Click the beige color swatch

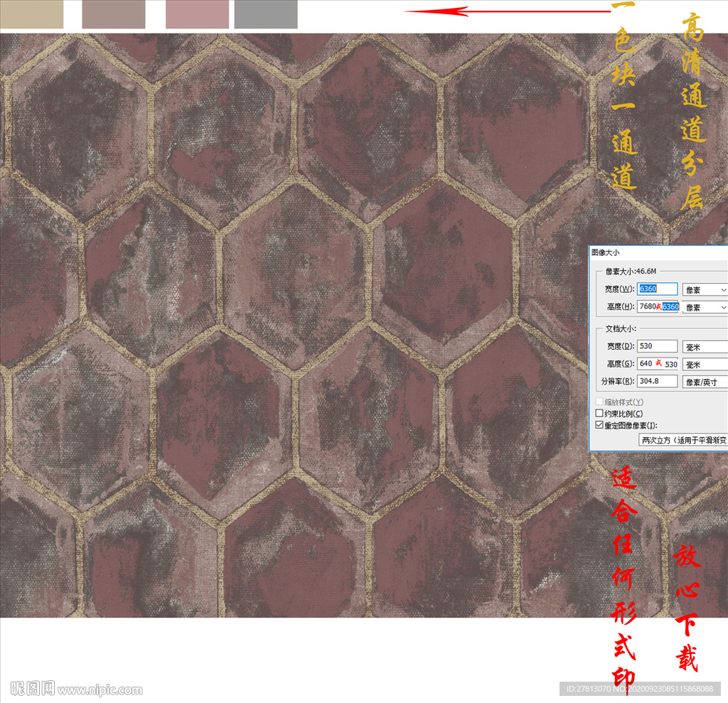31,14
